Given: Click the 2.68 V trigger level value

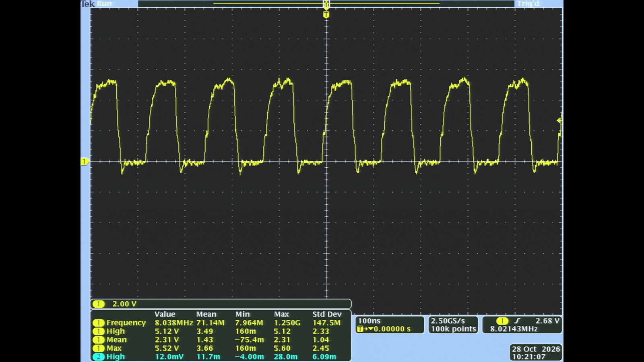Looking at the screenshot, I should 547,321.
